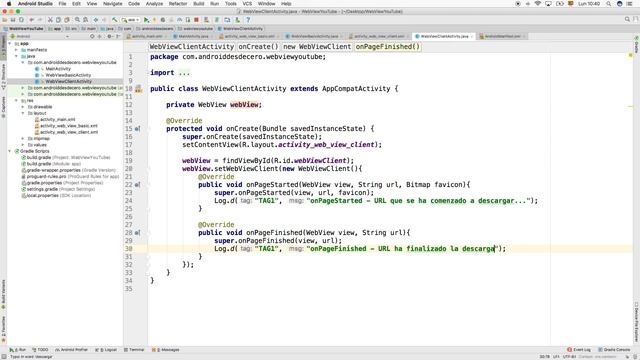The image size is (640, 360).
Task: Click the Build Variants side tab
Action: coord(3,294)
